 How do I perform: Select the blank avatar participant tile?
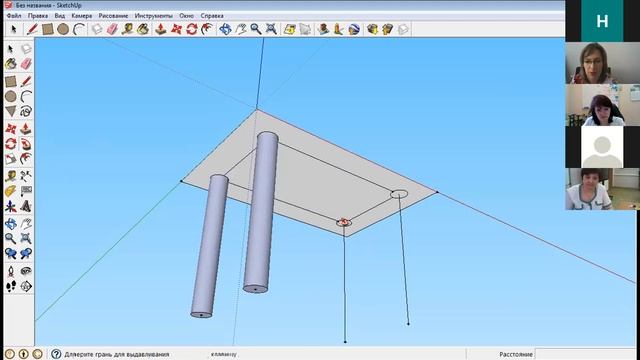tap(602, 147)
